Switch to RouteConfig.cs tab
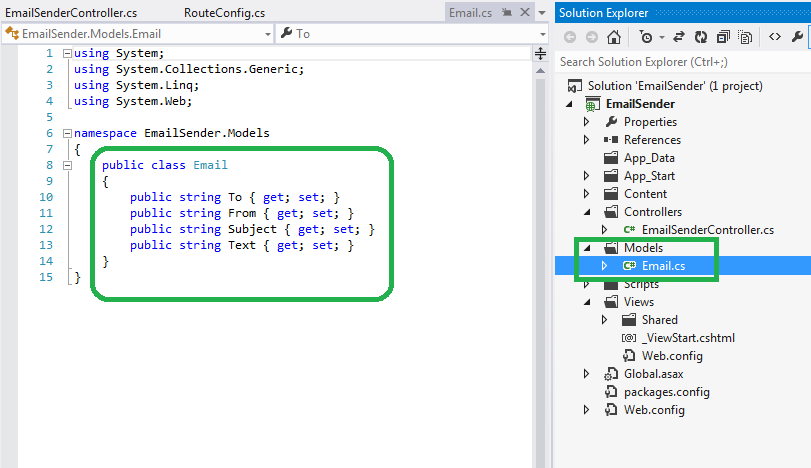811x468 pixels. click(x=224, y=12)
